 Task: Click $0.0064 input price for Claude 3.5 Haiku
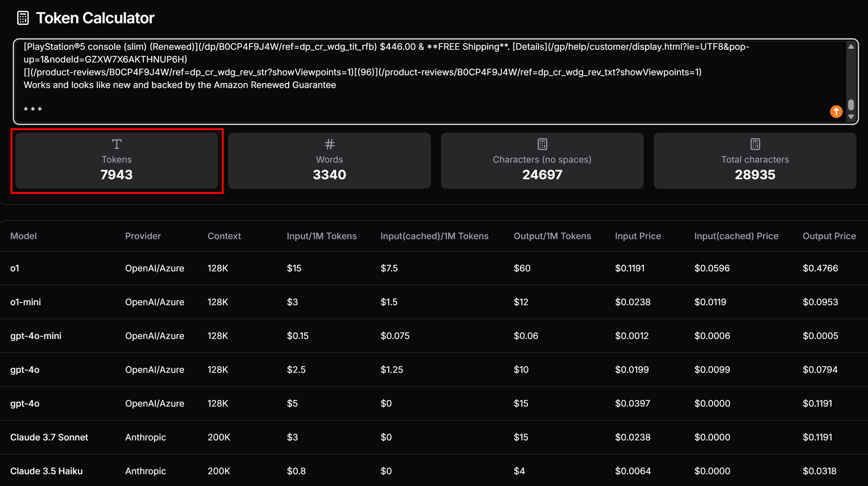click(633, 471)
